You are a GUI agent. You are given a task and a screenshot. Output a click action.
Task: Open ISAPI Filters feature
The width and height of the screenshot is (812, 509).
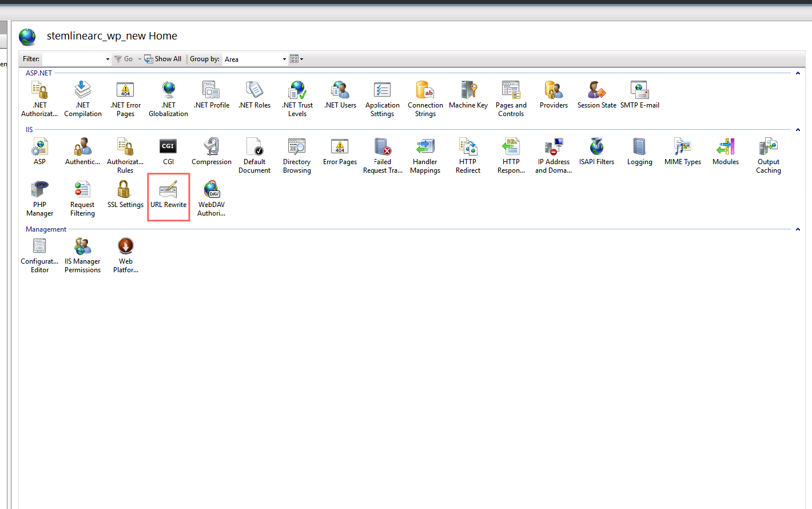597,152
